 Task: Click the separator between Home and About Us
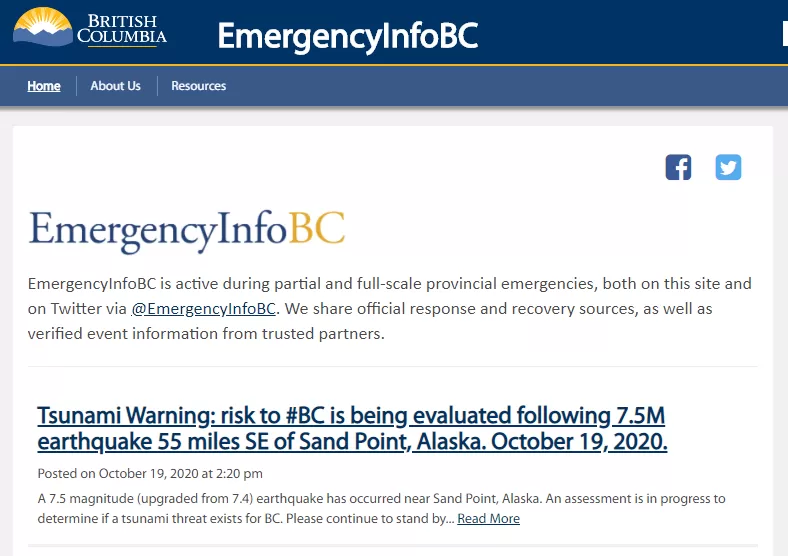pos(76,86)
